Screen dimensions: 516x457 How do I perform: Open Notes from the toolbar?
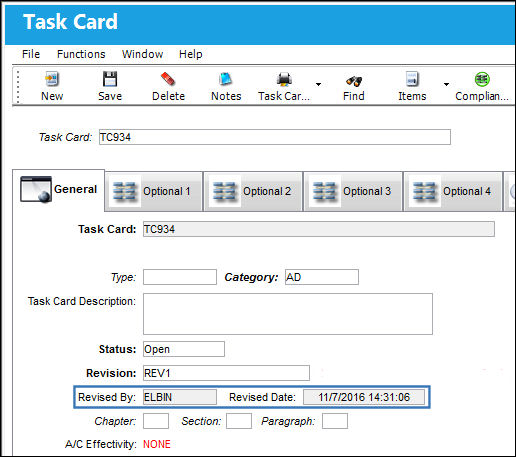click(226, 79)
